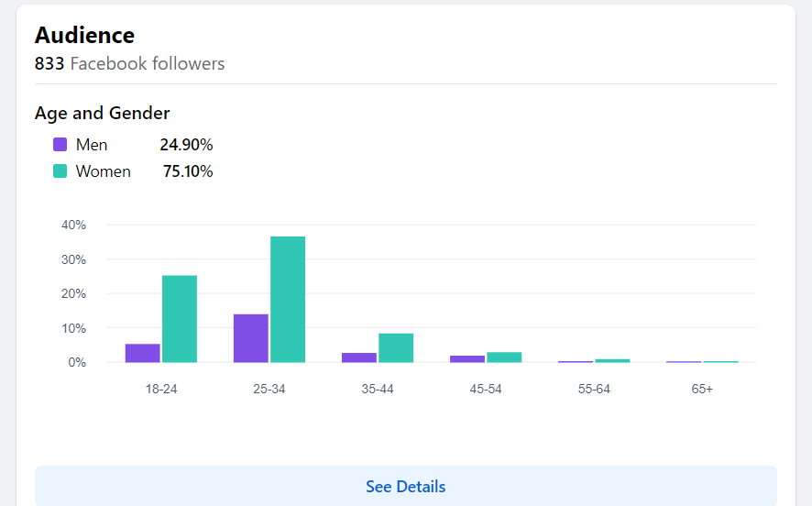
Task: Click the men bar for ages 25-34
Action: 251,338
